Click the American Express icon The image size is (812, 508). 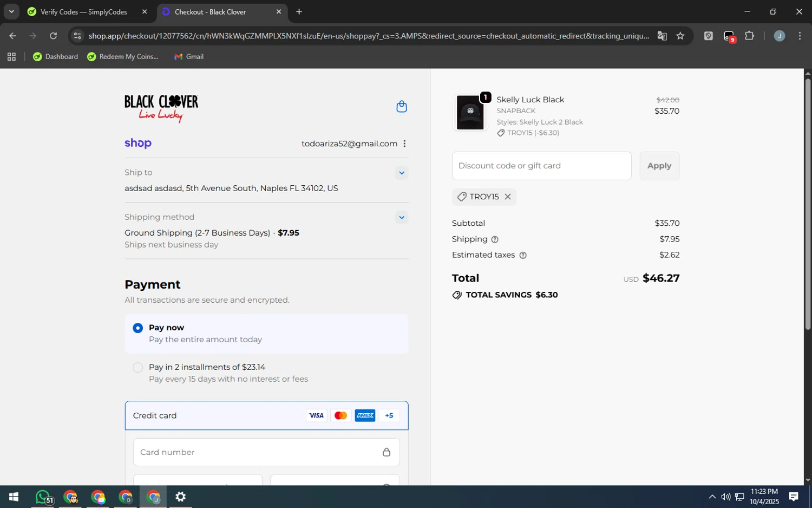click(365, 416)
